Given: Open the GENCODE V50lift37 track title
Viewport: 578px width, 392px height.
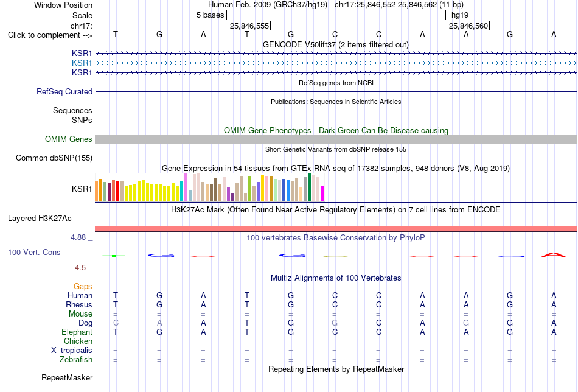Looking at the screenshot, I should [336, 44].
